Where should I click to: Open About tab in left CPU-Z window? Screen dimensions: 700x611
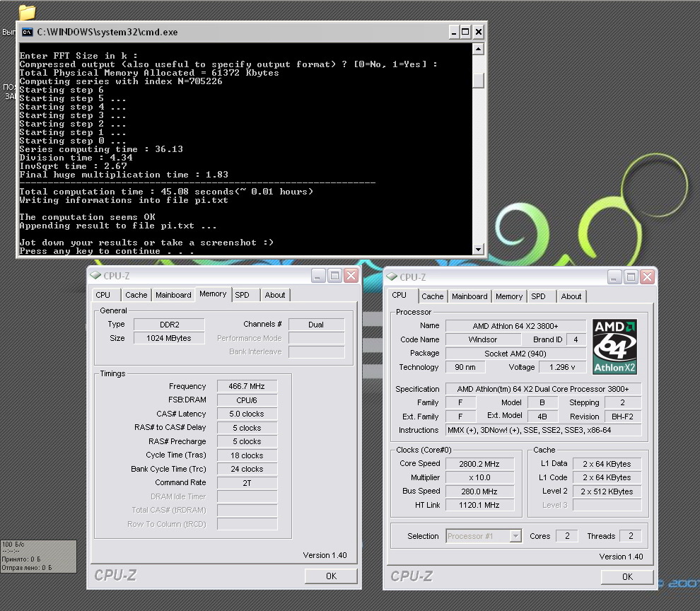275,295
